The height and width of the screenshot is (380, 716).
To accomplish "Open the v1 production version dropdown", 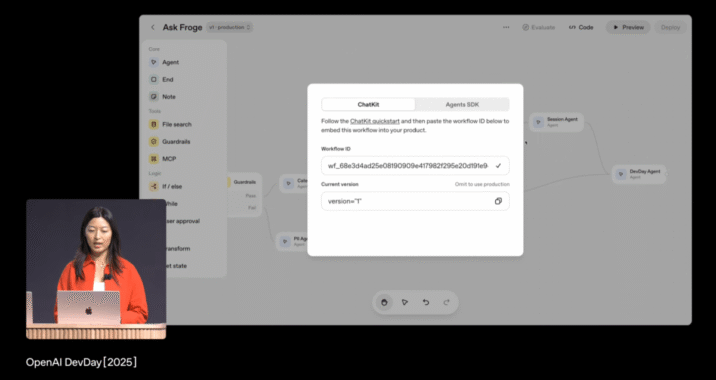I will coord(230,27).
